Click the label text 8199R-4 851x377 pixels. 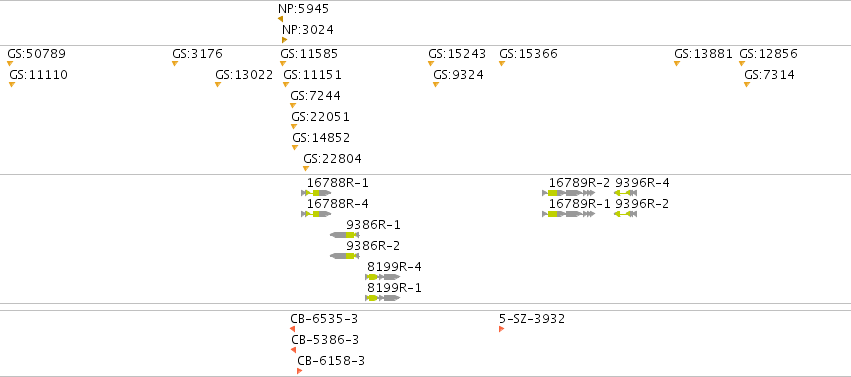395,267
